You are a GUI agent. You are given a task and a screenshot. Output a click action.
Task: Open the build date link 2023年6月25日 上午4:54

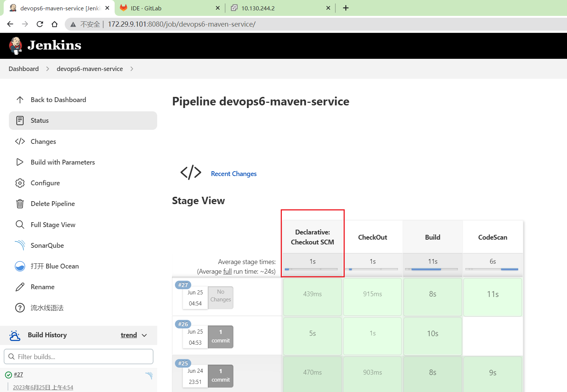pos(43,387)
